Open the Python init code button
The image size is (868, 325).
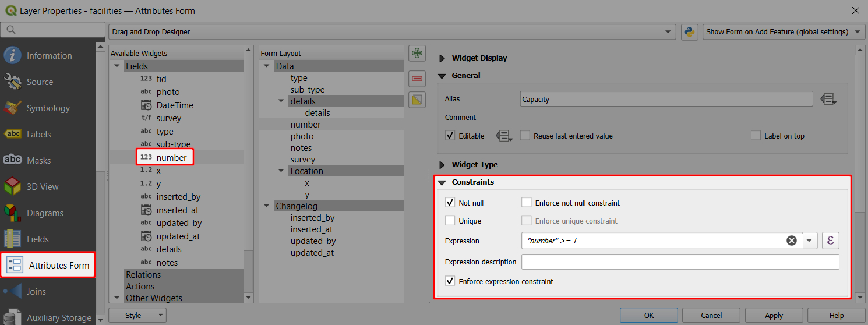pyautogui.click(x=689, y=32)
